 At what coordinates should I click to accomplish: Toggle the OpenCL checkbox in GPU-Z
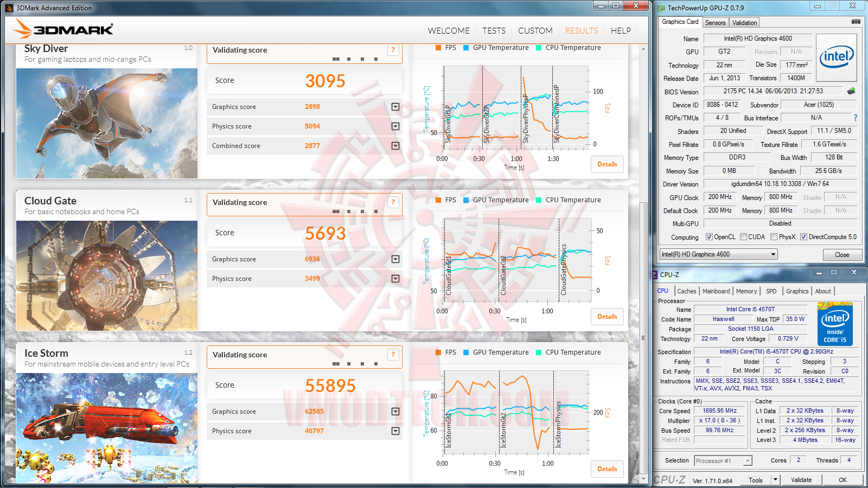click(x=709, y=237)
